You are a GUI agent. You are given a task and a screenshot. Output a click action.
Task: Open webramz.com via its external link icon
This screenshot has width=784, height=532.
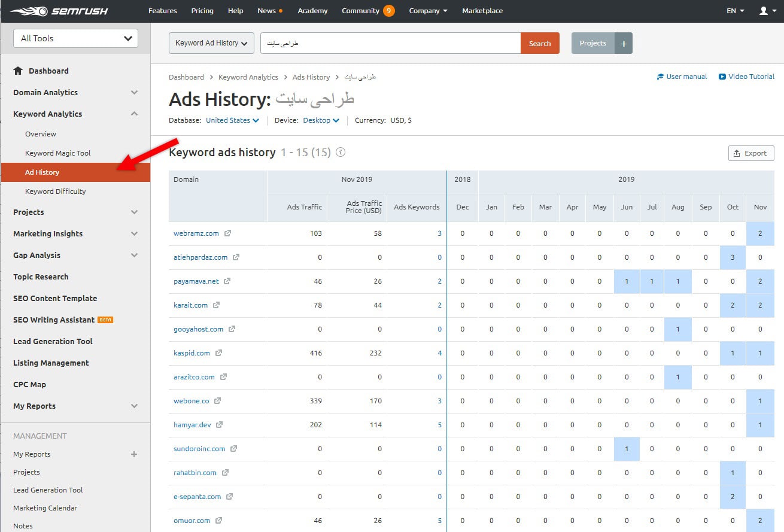tap(227, 233)
